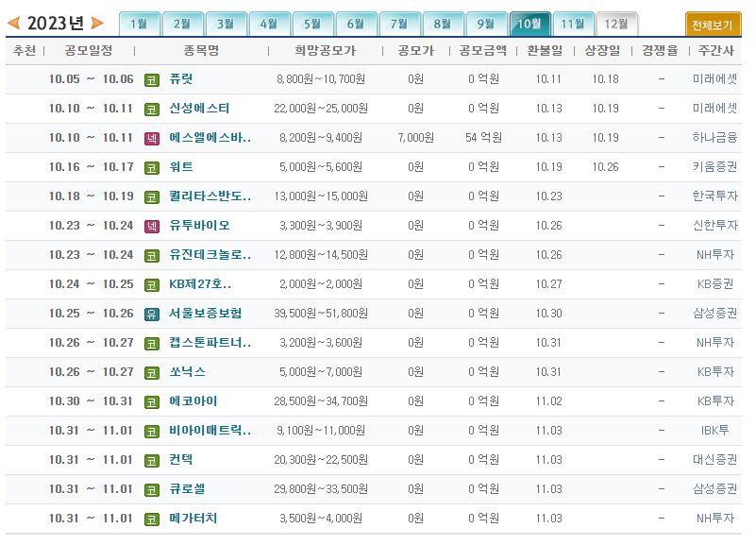Click the 하나금융 underwriter cell
756x545 pixels.
(x=715, y=138)
